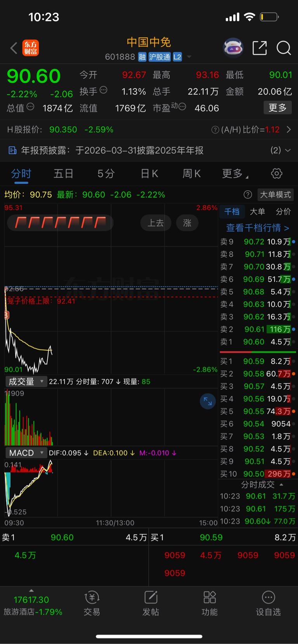The image size is (298, 644).
Task: Select 买10 row at 90.50
Action: [x=258, y=474]
